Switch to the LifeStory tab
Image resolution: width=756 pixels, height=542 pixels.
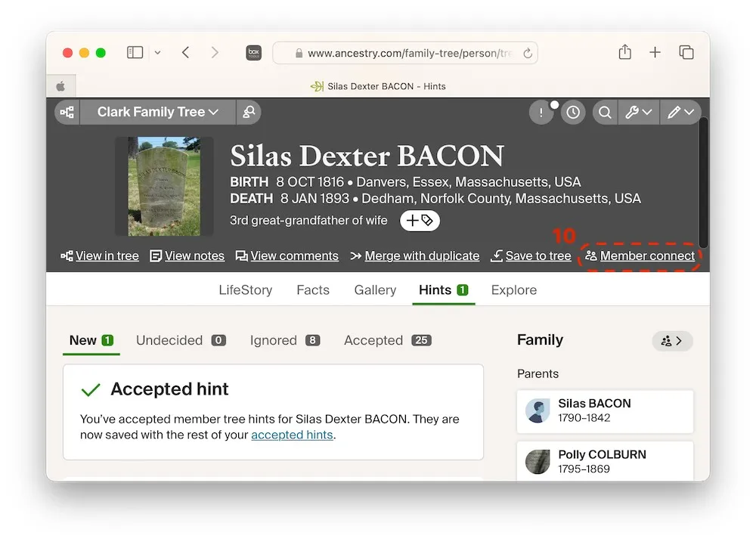[x=246, y=290]
